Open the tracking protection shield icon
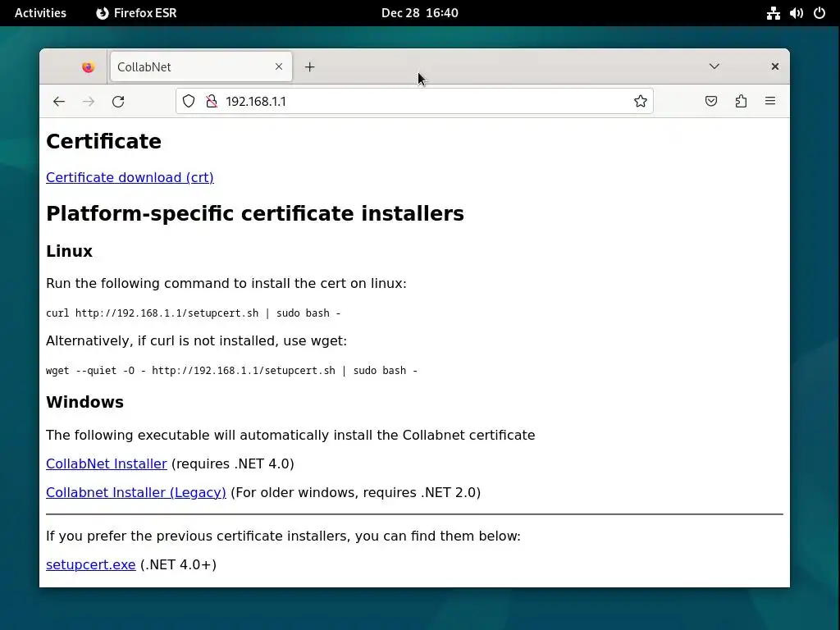Viewport: 840px width, 630px height. pos(189,101)
